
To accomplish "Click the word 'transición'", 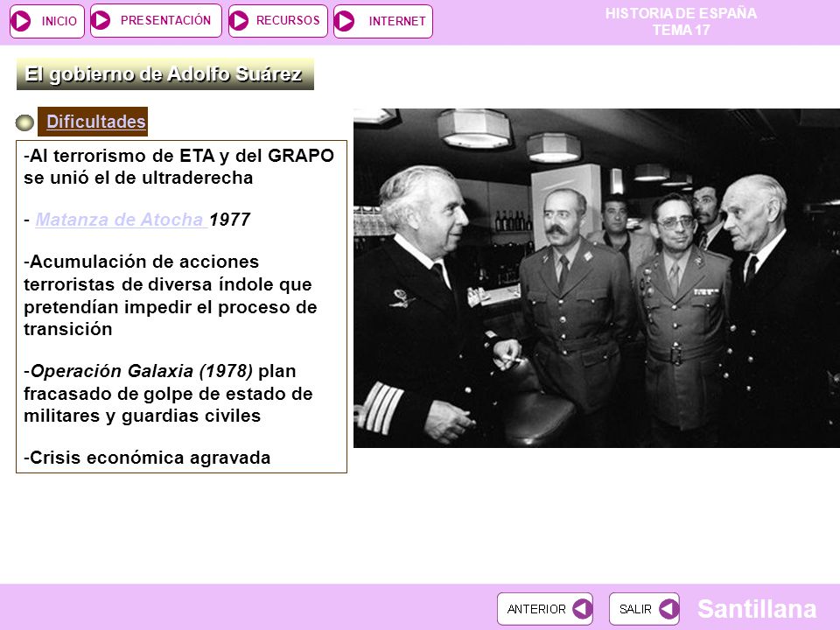I will point(68,329).
